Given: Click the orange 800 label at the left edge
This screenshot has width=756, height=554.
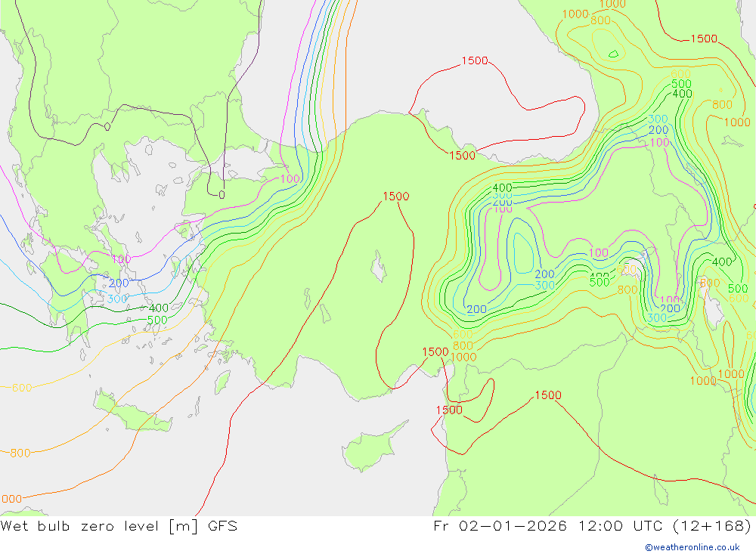Looking at the screenshot, I should click(x=20, y=453).
